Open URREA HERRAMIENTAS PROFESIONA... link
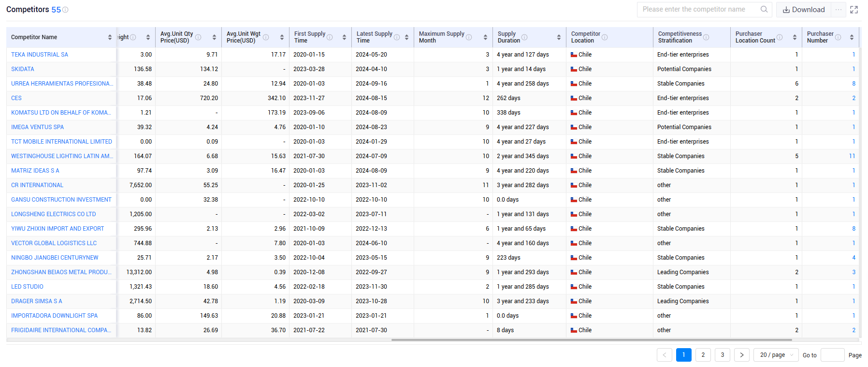Image resolution: width=868 pixels, height=367 pixels. 62,84
